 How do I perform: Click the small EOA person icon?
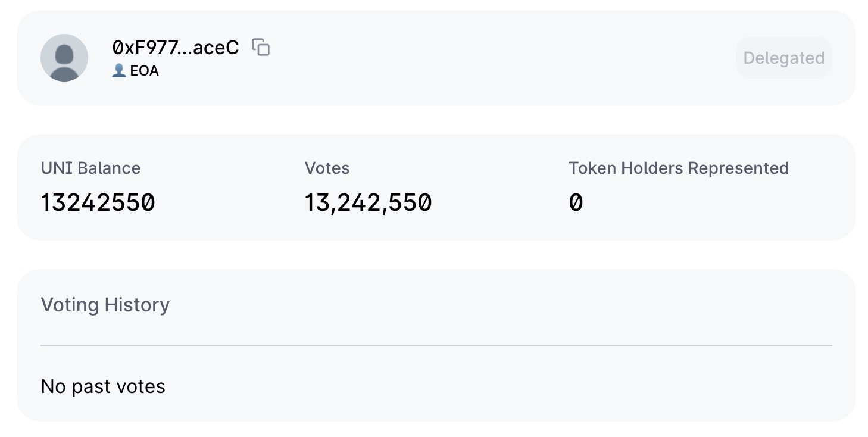click(119, 71)
